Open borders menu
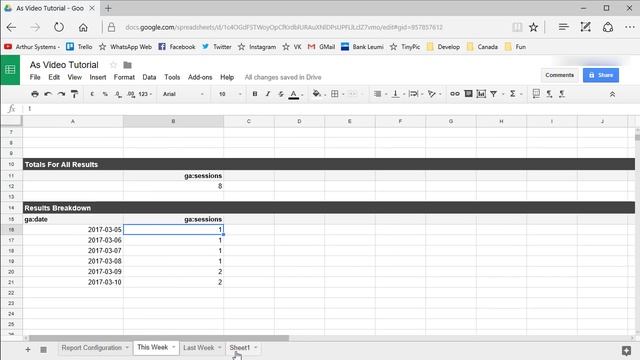The width and height of the screenshot is (640, 360). 335,94
